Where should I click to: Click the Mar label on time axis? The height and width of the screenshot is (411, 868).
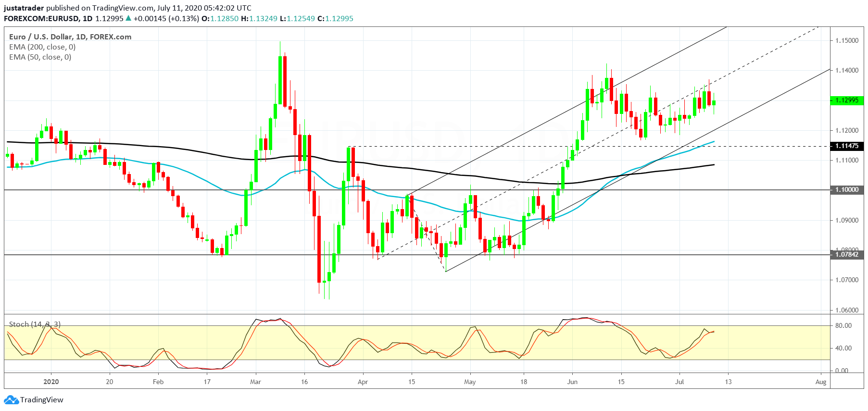click(256, 382)
